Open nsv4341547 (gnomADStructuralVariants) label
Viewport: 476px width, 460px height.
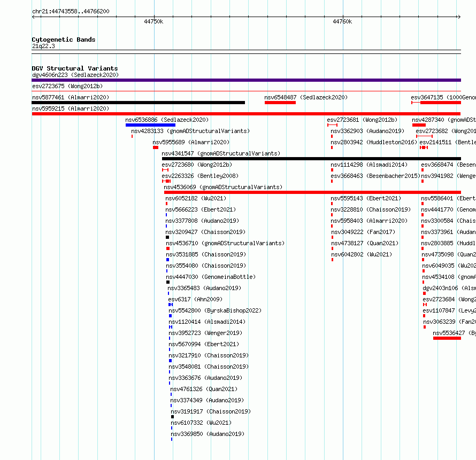(x=221, y=153)
